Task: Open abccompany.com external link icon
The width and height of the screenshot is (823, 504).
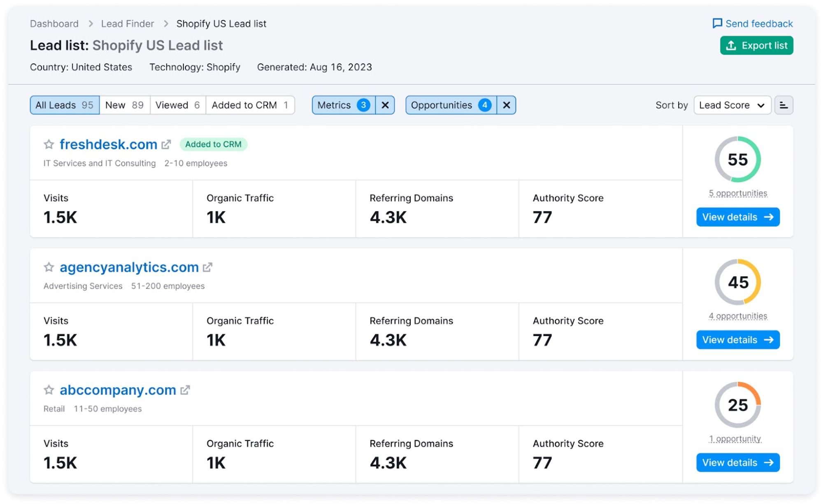Action: [185, 390]
